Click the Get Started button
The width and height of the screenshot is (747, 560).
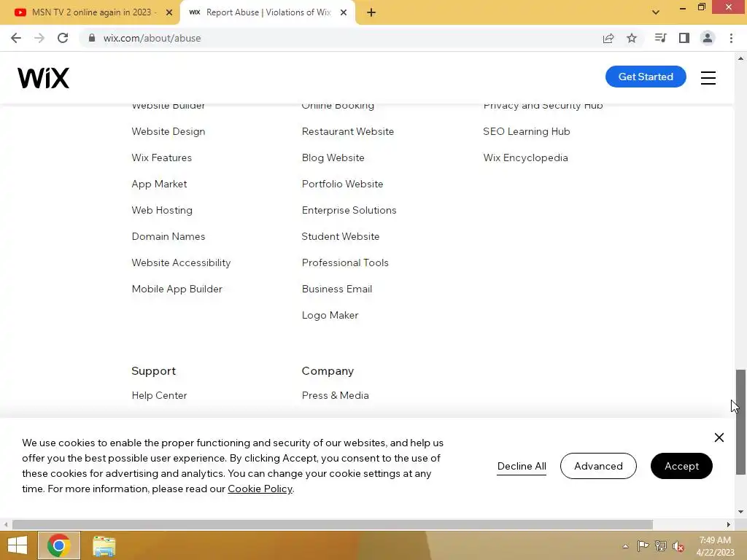tap(646, 77)
